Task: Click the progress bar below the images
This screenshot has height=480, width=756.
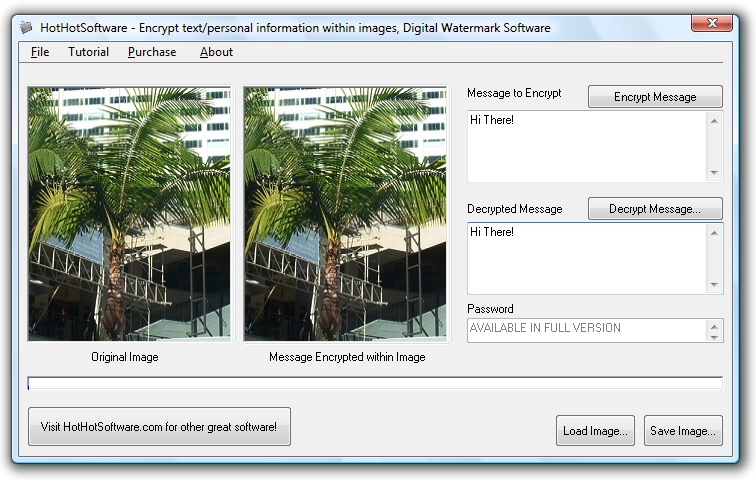Action: click(375, 383)
